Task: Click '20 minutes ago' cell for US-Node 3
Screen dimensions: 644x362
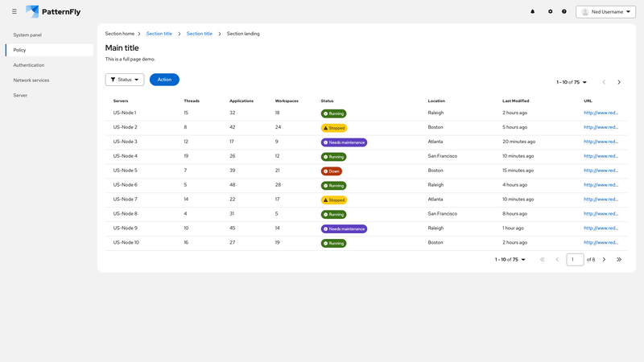Action: click(x=518, y=142)
